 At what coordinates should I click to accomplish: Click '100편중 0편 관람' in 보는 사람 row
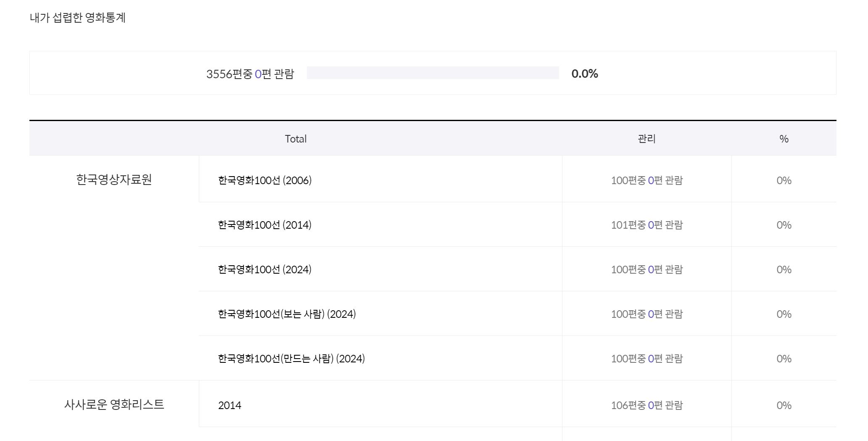[x=647, y=314]
